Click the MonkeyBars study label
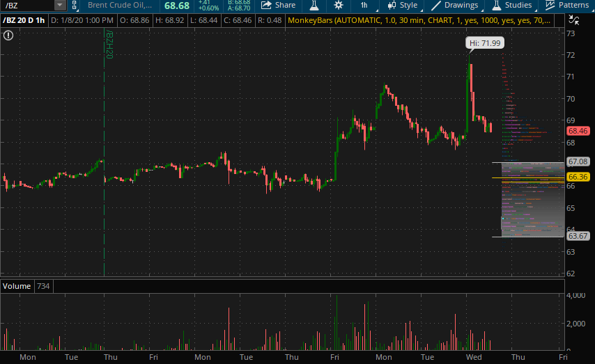 [419, 20]
